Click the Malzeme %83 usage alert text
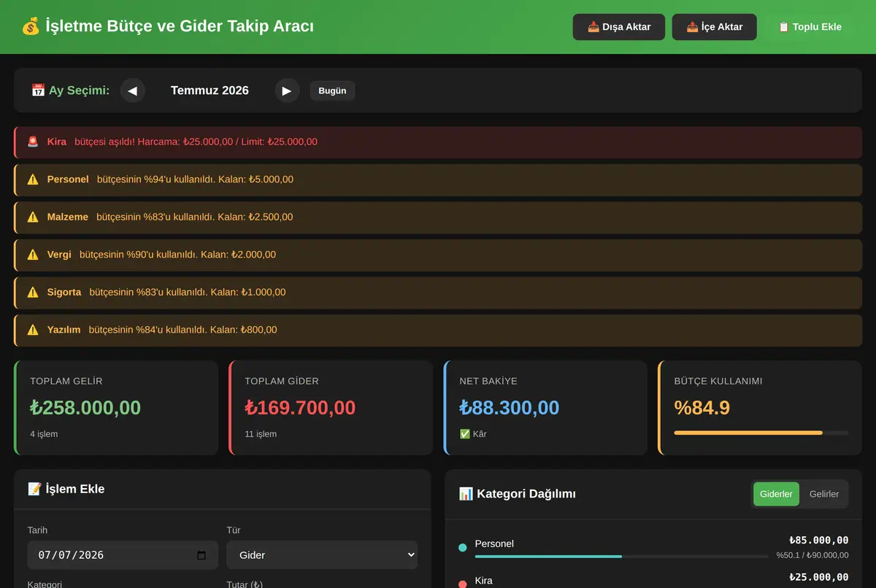Viewport: 876px width, 588px height. [x=195, y=217]
